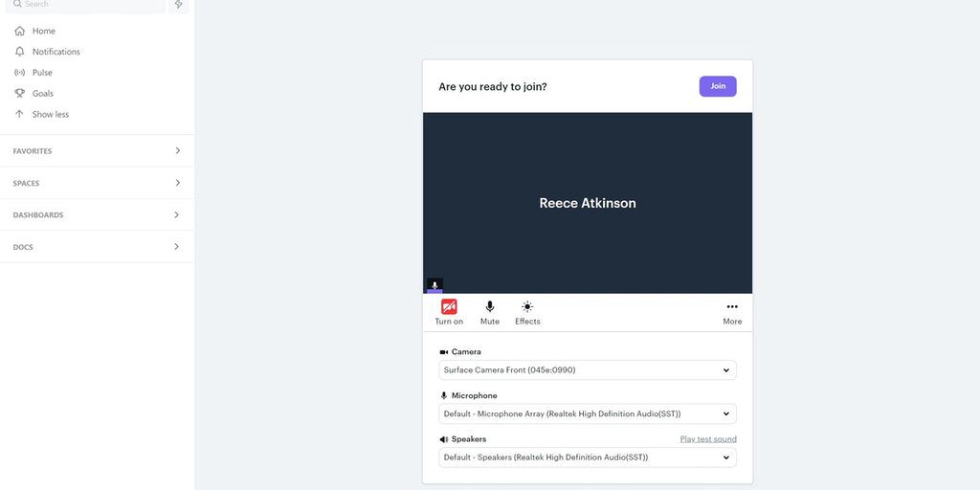980x490 pixels.
Task: Click the Notifications bell icon
Action: point(19,52)
